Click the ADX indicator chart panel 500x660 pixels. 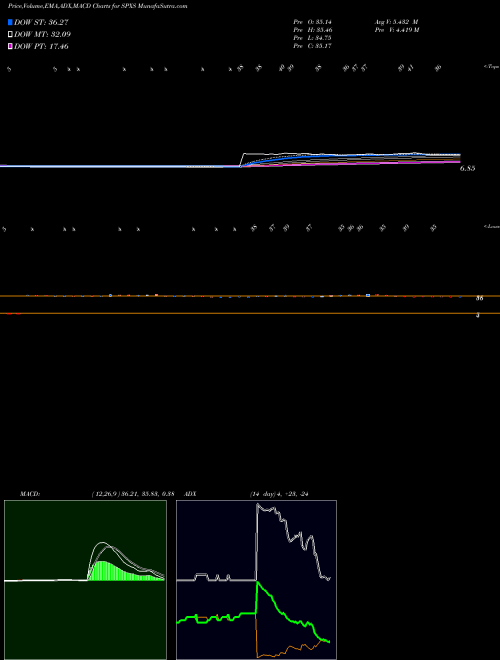click(256, 580)
